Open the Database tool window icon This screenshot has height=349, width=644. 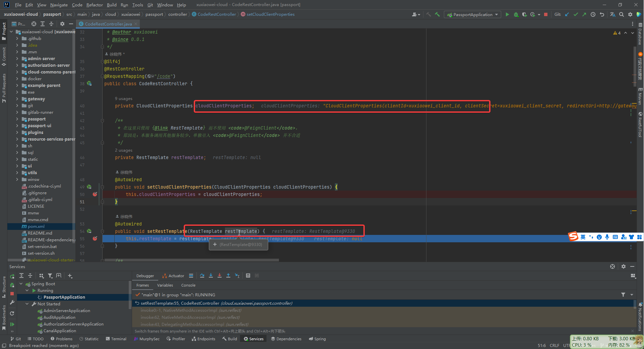640,34
